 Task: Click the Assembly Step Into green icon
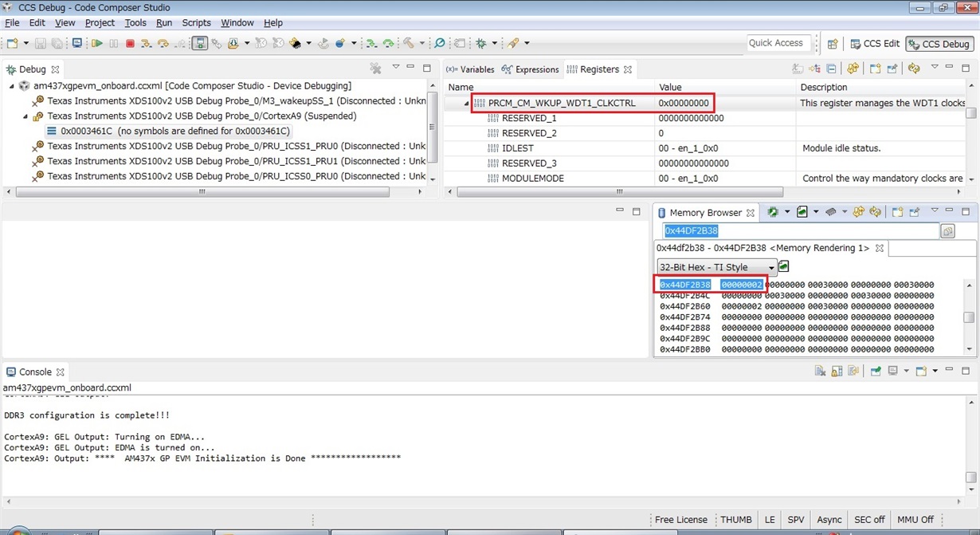(372, 43)
